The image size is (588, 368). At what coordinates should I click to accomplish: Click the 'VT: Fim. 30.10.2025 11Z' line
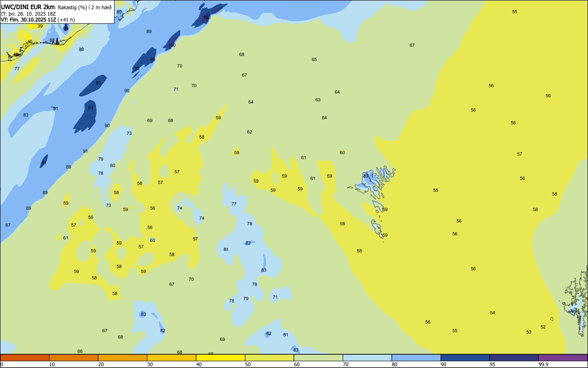coord(28,20)
